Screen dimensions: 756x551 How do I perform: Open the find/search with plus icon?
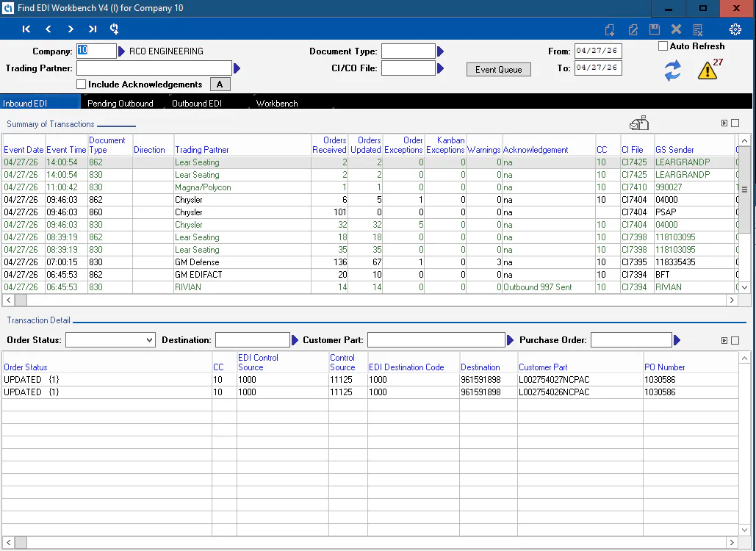pos(115,29)
